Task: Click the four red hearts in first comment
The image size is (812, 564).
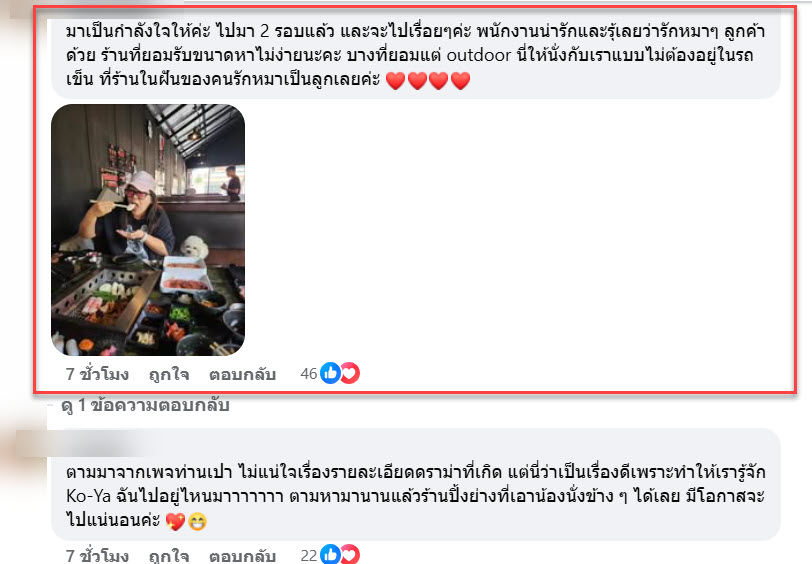Action: coord(428,81)
